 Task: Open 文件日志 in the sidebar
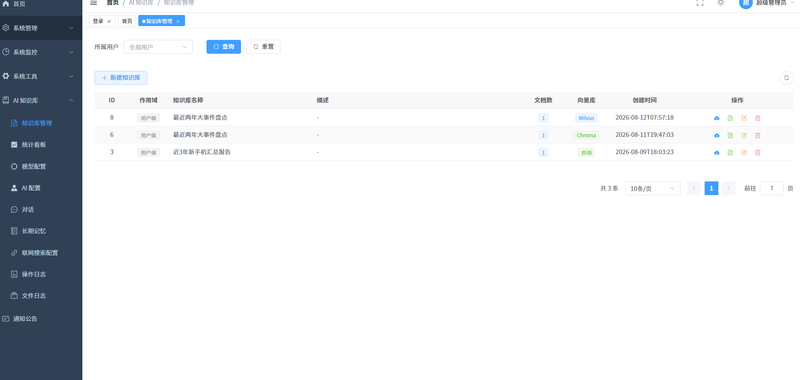[41, 296]
